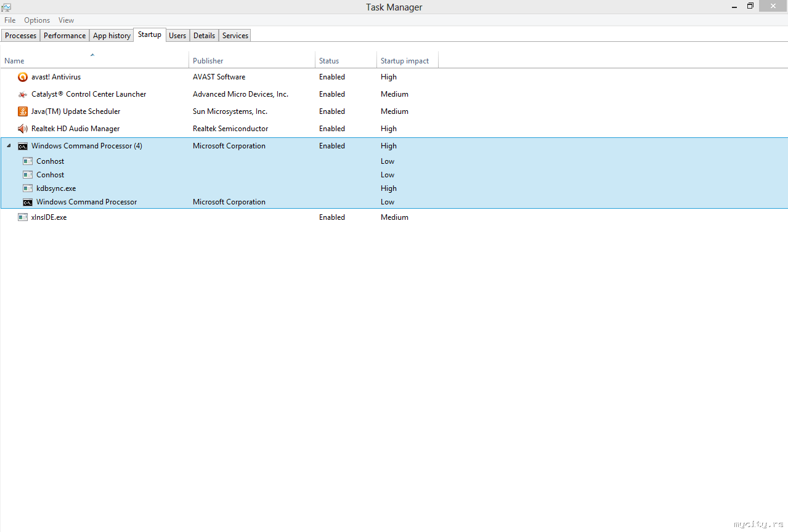Collapse the Windows Command Processor (4) group

(x=9, y=146)
